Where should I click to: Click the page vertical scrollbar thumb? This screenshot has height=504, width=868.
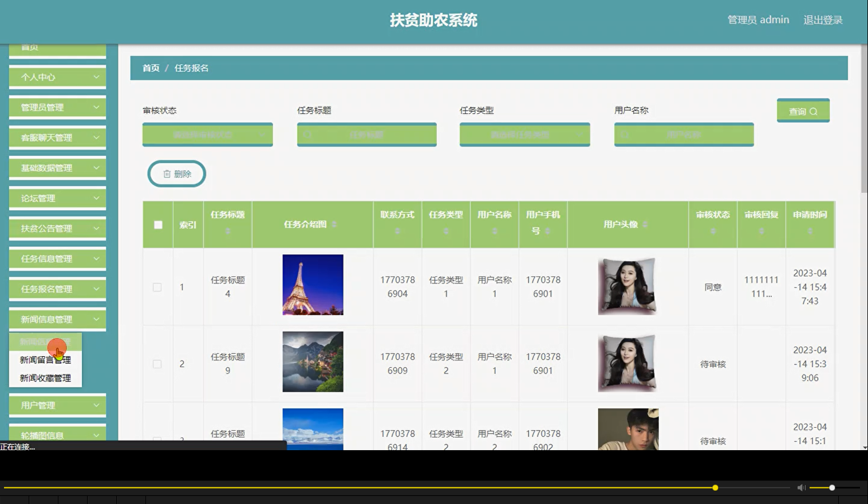(864, 119)
